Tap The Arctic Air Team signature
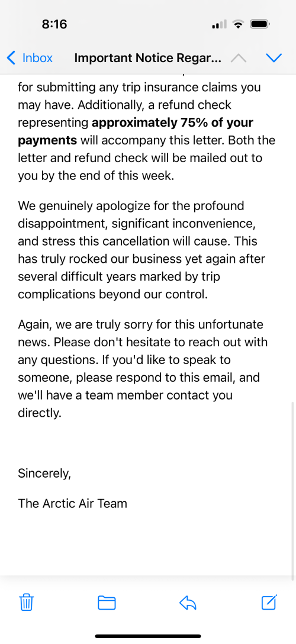 [x=73, y=503]
